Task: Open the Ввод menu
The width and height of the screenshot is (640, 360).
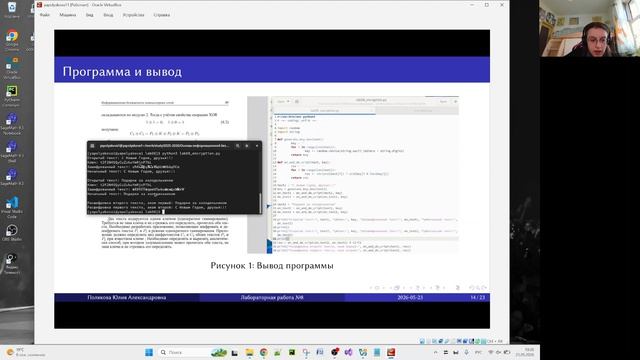Action: [108, 15]
